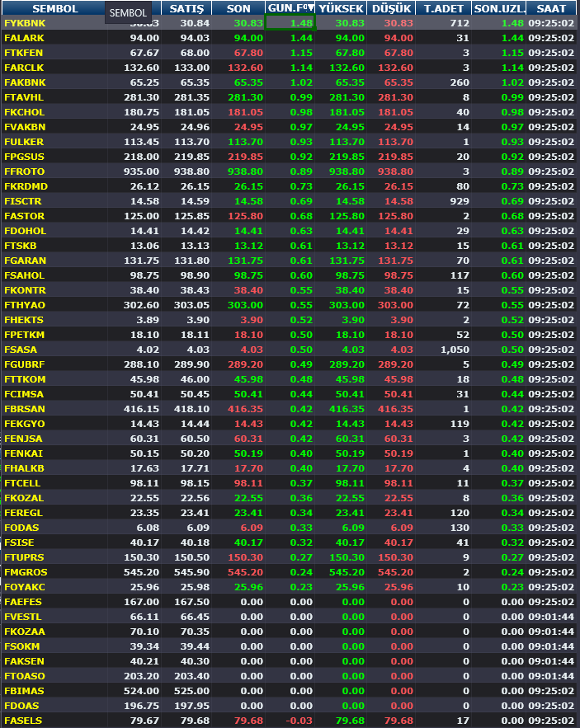Select the FKCHOL symbol
Image resolution: width=580 pixels, height=728 pixels.
pos(24,112)
